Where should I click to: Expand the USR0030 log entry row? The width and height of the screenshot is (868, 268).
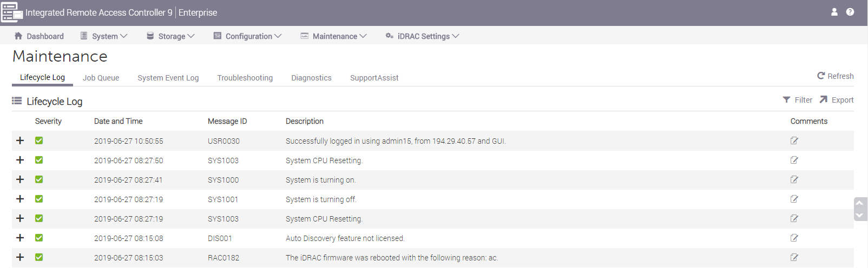tap(20, 140)
